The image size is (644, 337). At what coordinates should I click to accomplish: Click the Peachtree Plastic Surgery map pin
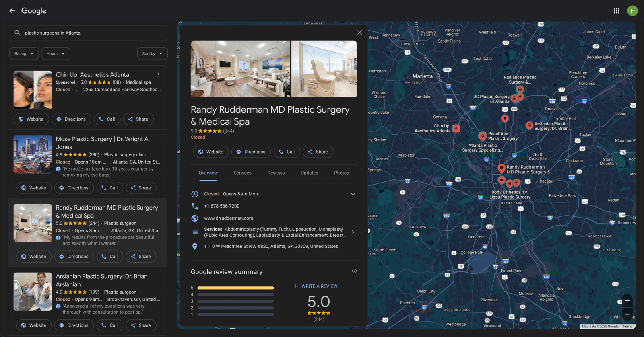click(x=483, y=136)
